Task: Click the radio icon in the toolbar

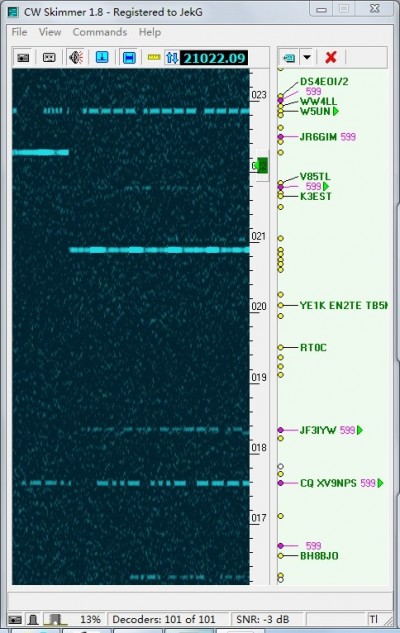Action: 23,57
